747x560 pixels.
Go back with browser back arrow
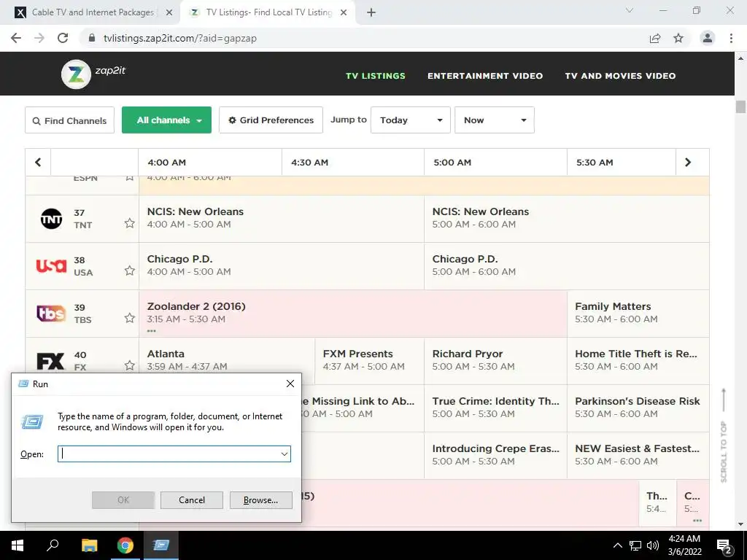pos(16,38)
